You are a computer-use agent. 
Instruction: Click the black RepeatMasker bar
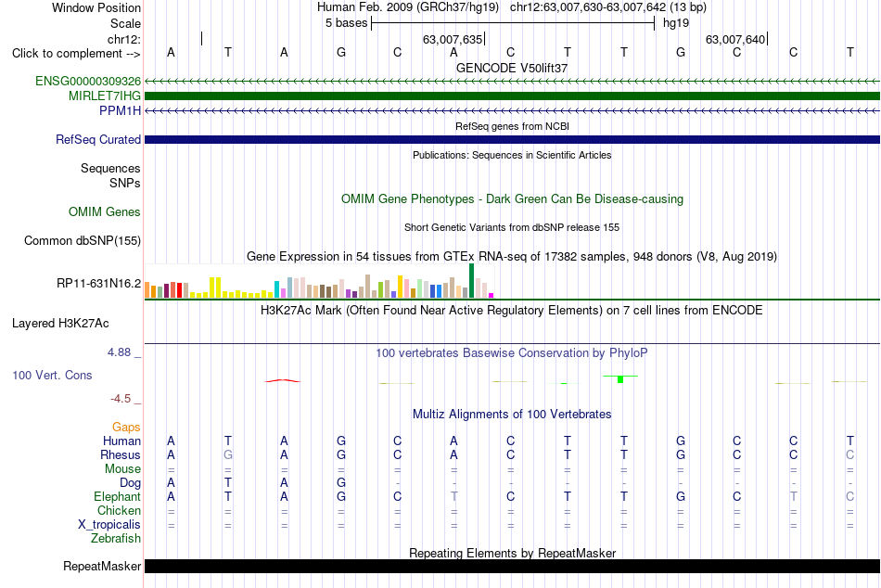(512, 566)
